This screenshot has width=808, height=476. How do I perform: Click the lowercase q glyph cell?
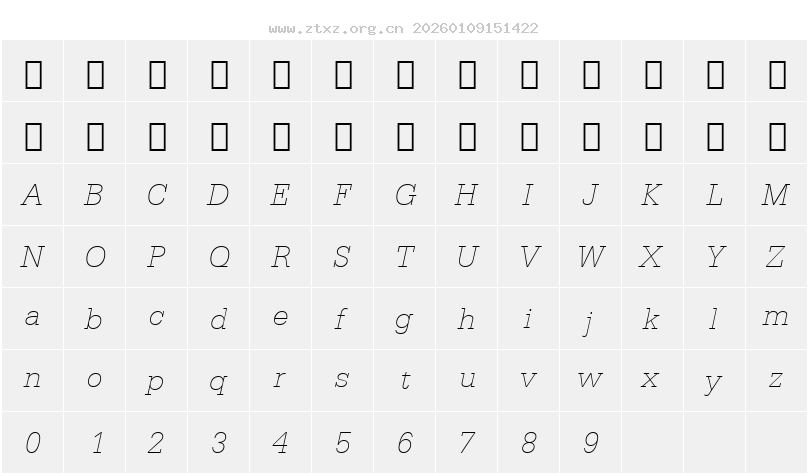click(219, 382)
